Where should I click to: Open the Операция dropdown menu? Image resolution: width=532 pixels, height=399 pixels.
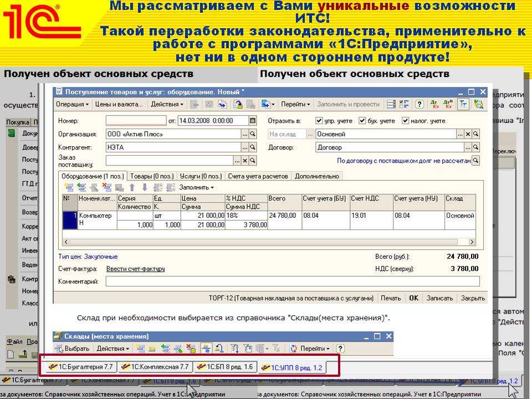72,104
